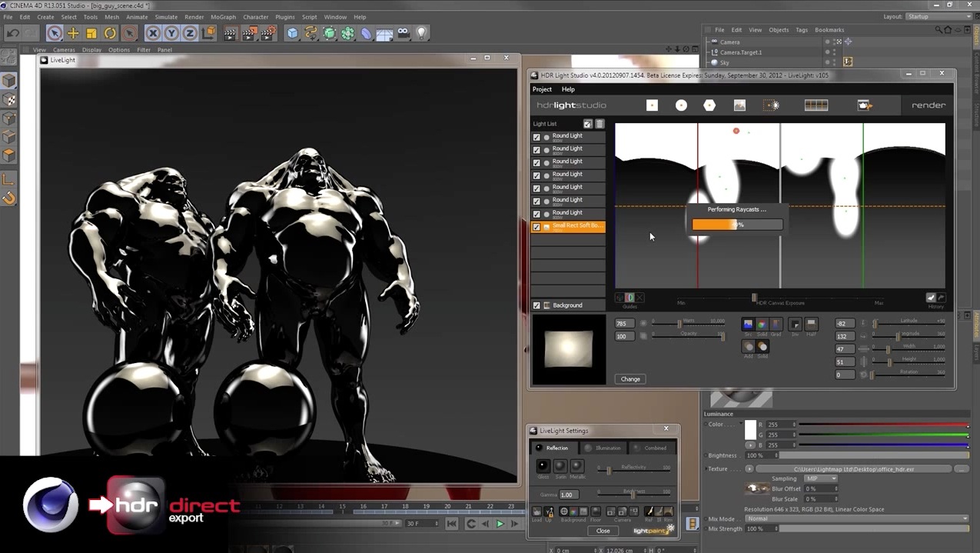The image size is (980, 553).
Task: Open the image-based light tool
Action: pyautogui.click(x=740, y=105)
